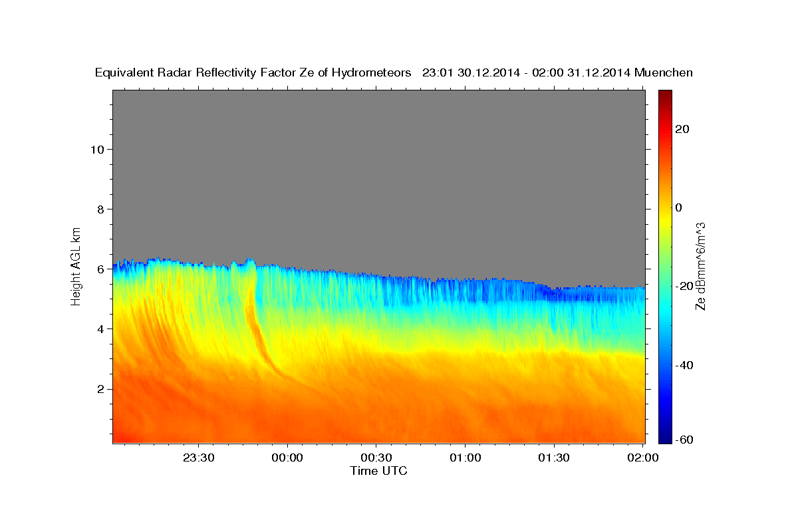
Task: Click the 'Height AGL km' axis label
Action: click(x=76, y=266)
